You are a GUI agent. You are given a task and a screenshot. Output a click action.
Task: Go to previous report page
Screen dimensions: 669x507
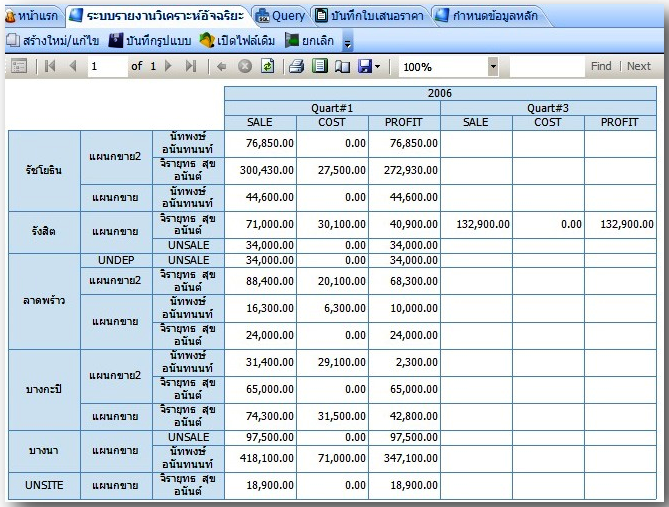(x=72, y=66)
